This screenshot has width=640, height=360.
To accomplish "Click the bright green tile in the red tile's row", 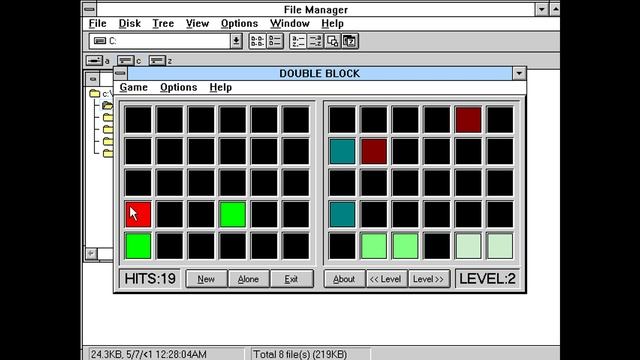I will (233, 214).
